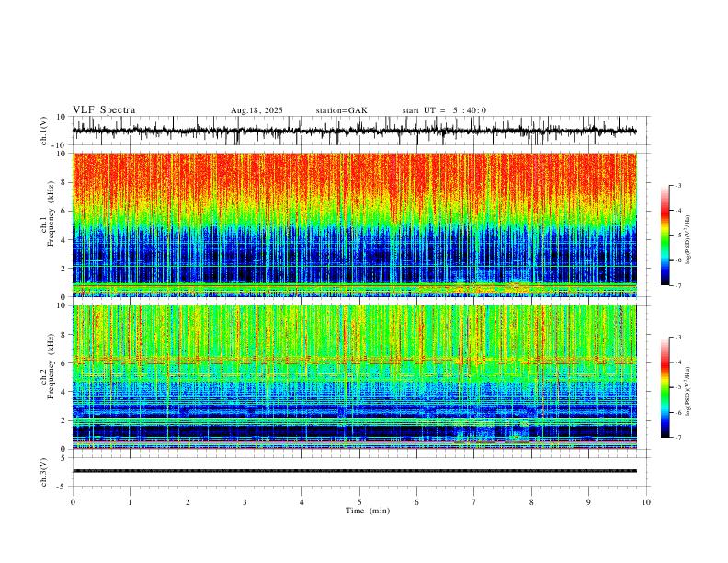Click time-axis tick label "3"
Viewport: 728px width, 563px height.
pyautogui.click(x=245, y=502)
